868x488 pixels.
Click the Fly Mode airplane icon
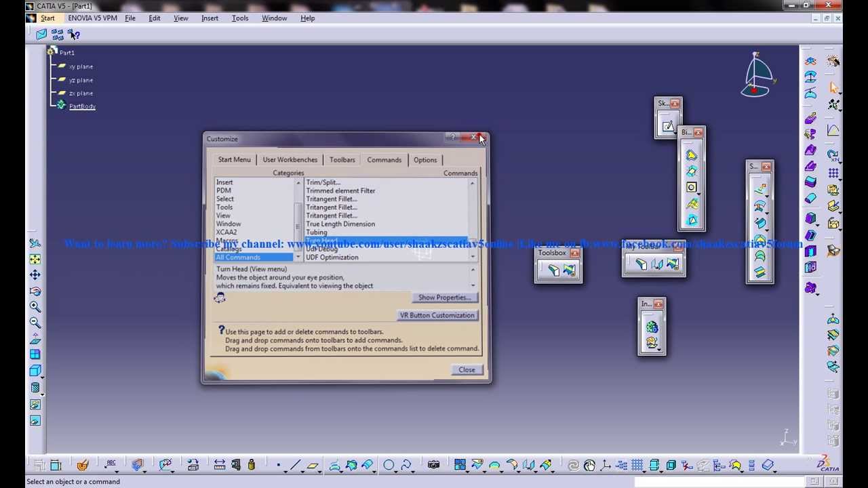pyautogui.click(x=35, y=243)
